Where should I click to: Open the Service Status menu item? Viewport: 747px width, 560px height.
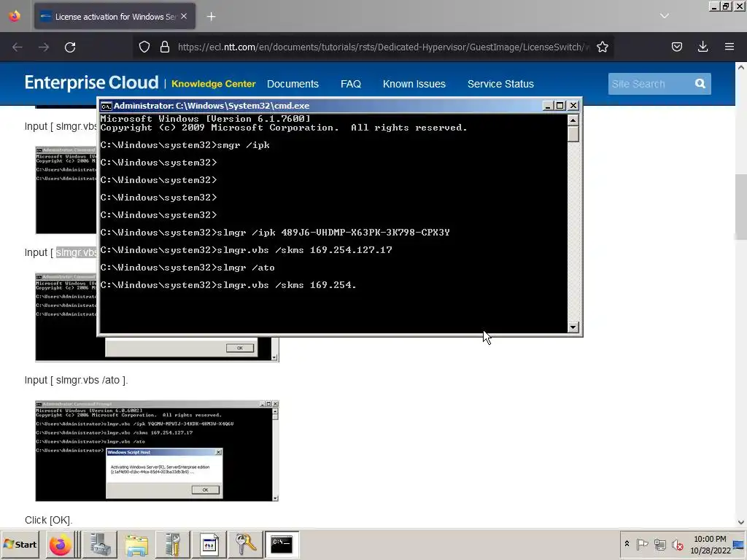[500, 84]
